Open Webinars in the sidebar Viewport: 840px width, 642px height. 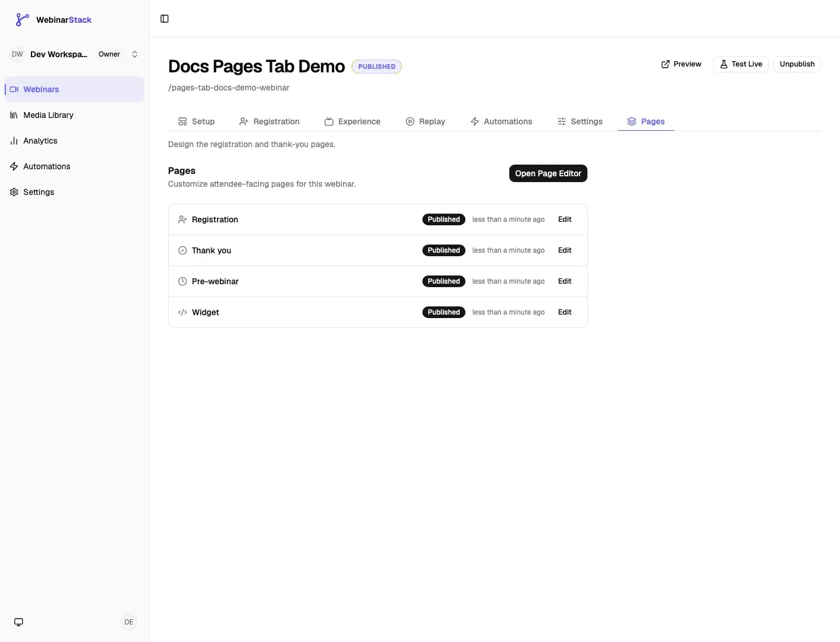(74, 89)
